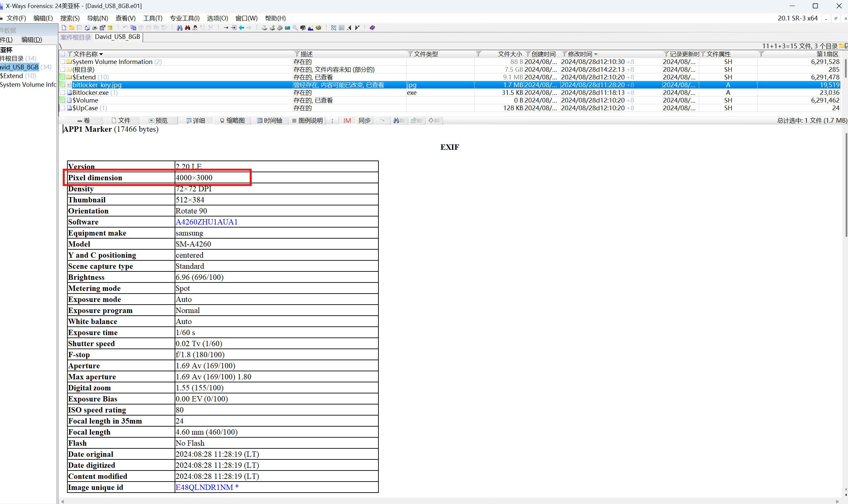Click sort arrow on filename column header

click(101, 54)
